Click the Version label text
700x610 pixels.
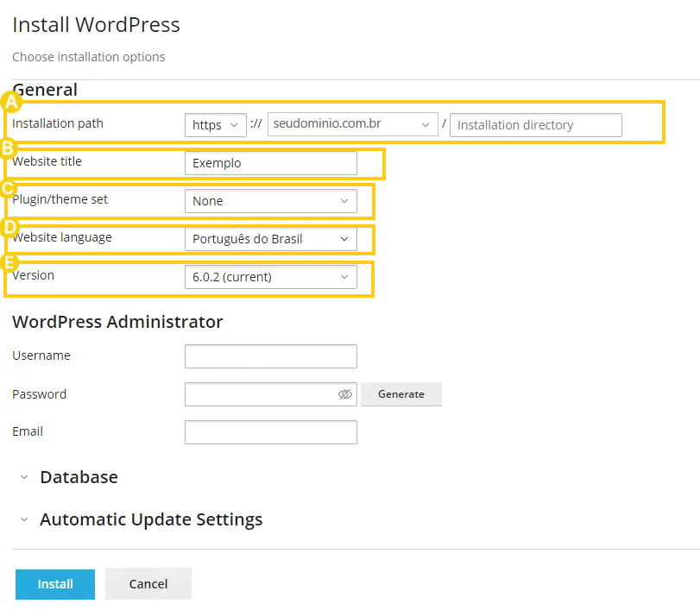34,275
